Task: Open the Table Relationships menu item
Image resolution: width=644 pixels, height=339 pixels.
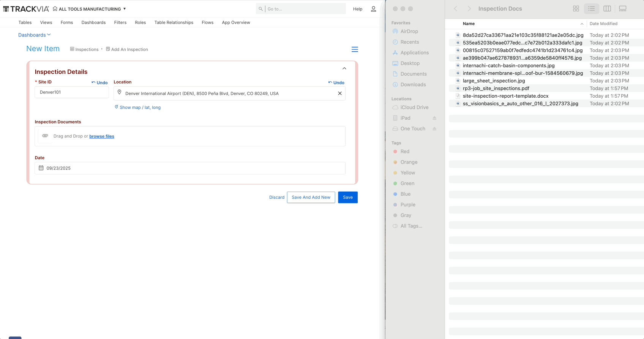Action: tap(174, 22)
